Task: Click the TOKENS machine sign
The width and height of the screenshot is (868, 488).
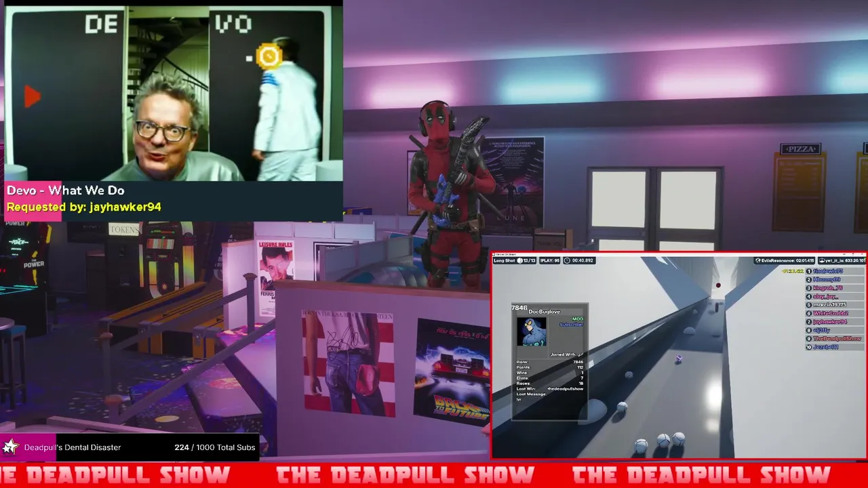Action: pos(123,230)
